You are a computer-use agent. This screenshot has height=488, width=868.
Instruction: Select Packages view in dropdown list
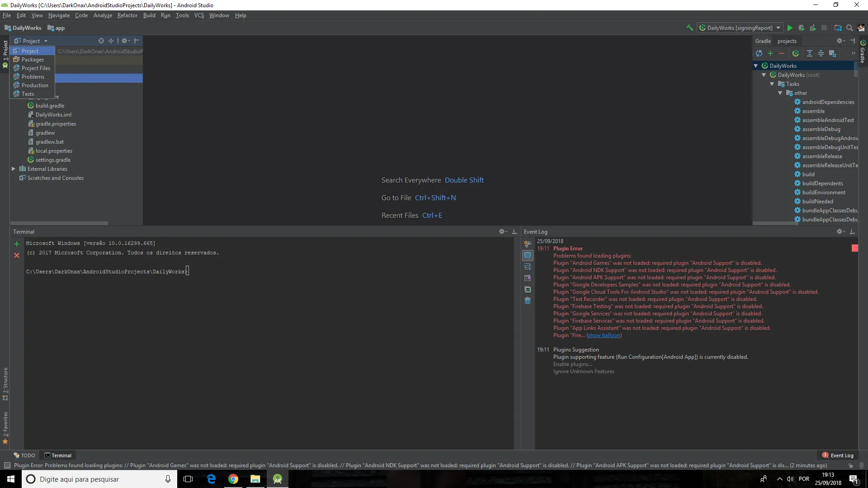coord(33,60)
